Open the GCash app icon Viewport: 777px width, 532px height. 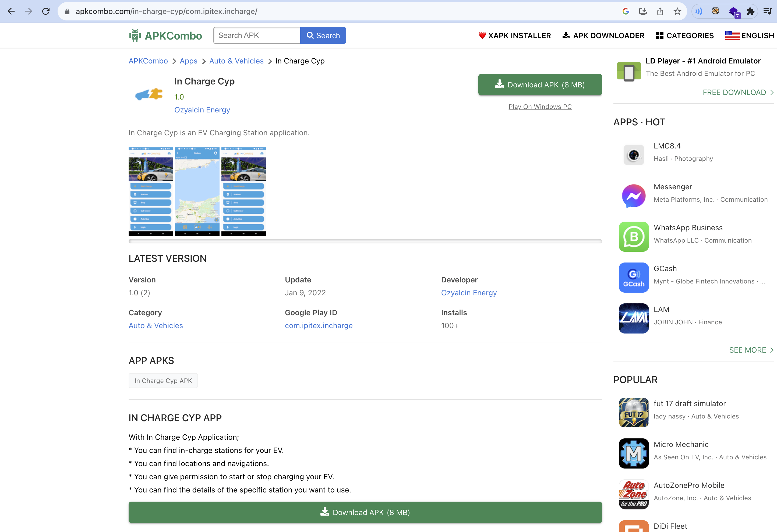click(x=634, y=277)
